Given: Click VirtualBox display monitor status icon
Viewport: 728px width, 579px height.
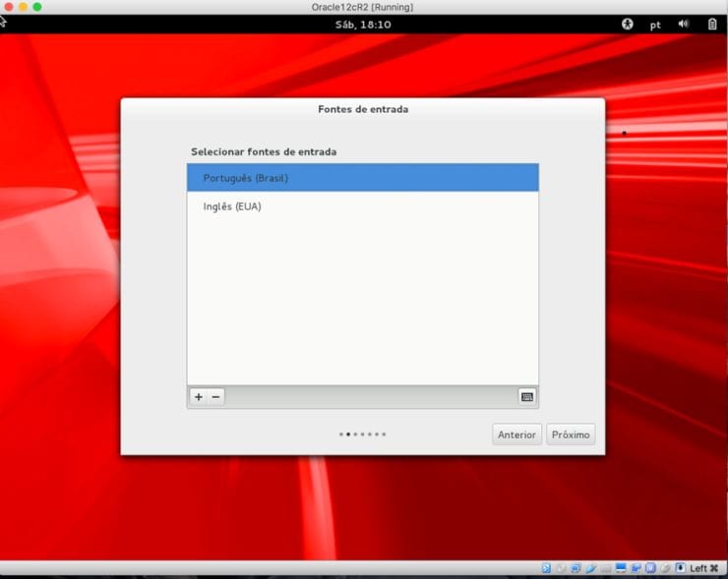Looking at the screenshot, I should 621,568.
